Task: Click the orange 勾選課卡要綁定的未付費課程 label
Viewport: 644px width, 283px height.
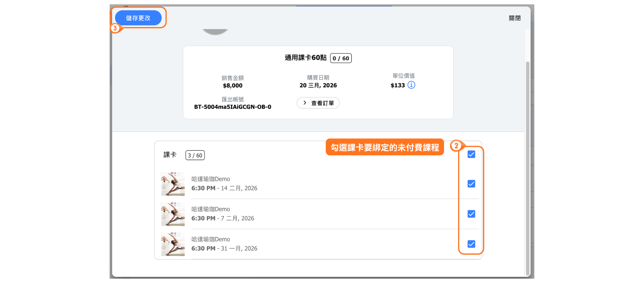Action: pyautogui.click(x=385, y=147)
